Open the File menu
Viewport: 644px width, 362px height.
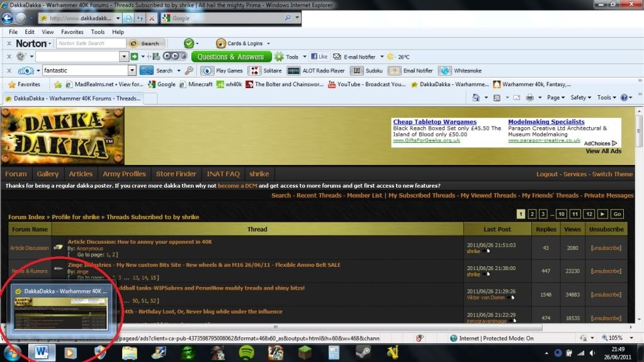click(13, 32)
